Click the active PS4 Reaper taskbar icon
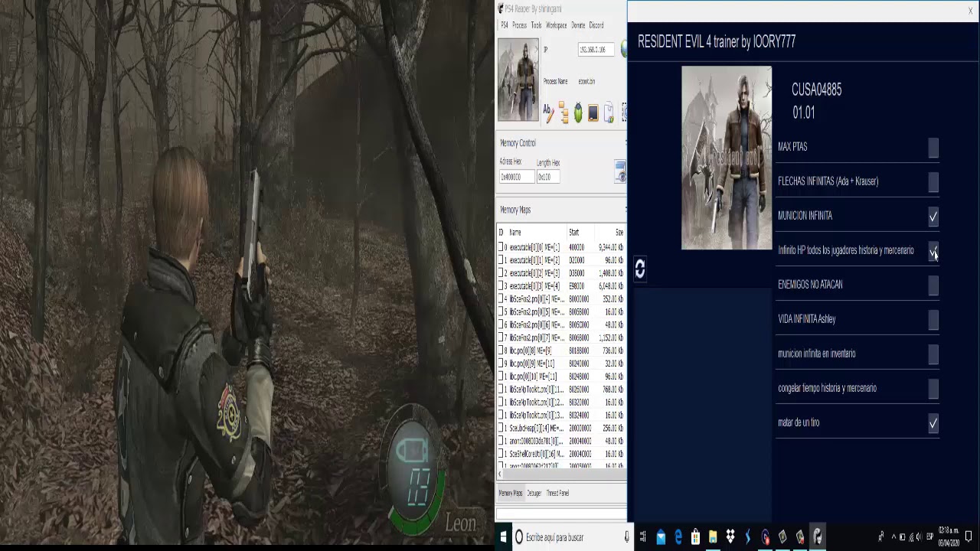 coord(818,537)
